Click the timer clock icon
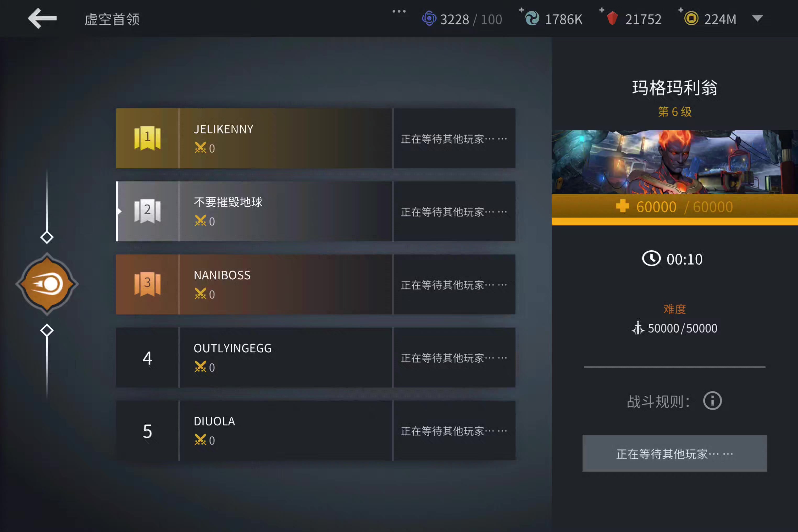Screen dimensions: 798x532 point(651,259)
